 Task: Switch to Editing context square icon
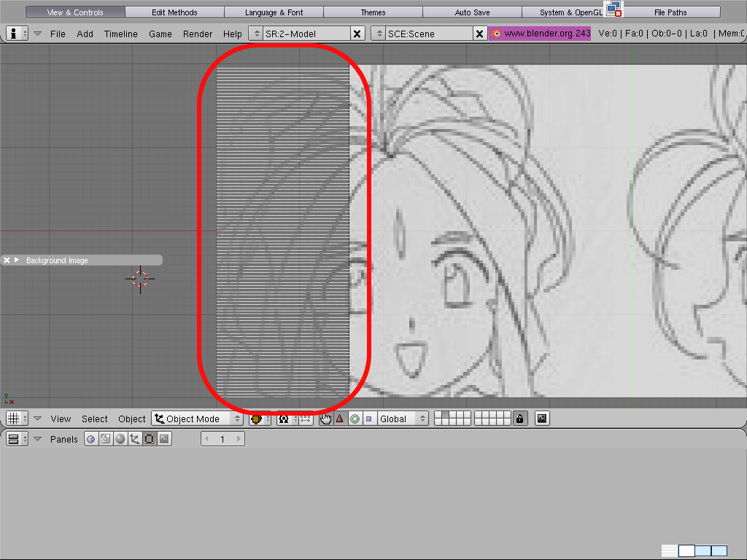point(150,438)
